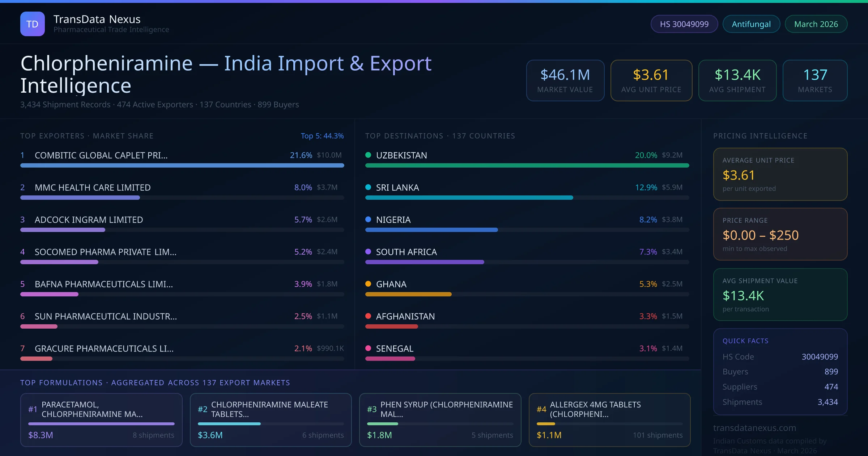The width and height of the screenshot is (868, 456).
Task: Select exporter MMC Health Care Limited
Action: tap(93, 187)
